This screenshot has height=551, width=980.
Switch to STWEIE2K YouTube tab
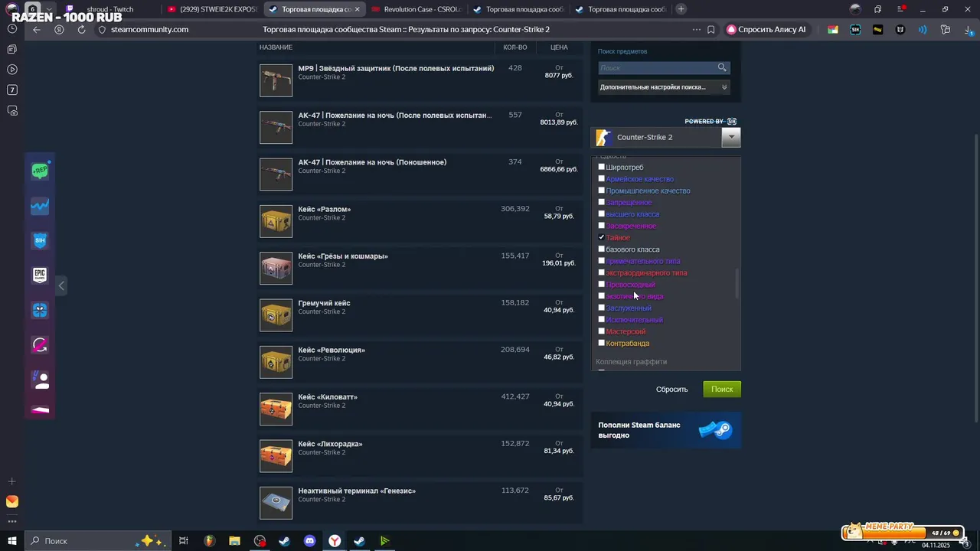click(212, 9)
